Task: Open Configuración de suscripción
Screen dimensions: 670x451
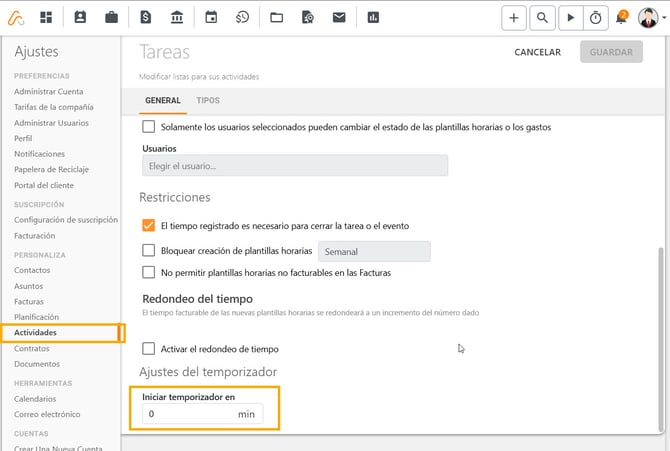Action: (x=66, y=220)
